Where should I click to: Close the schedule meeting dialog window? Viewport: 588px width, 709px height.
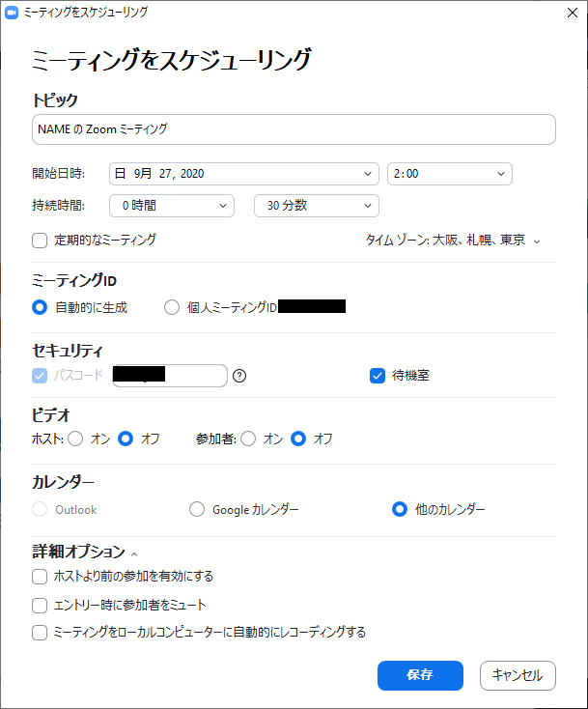click(x=573, y=13)
